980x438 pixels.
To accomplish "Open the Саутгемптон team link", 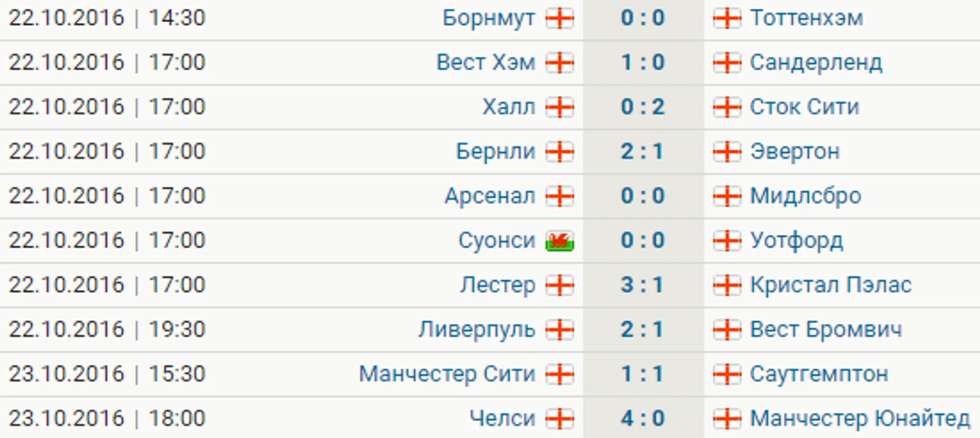I will 820,375.
